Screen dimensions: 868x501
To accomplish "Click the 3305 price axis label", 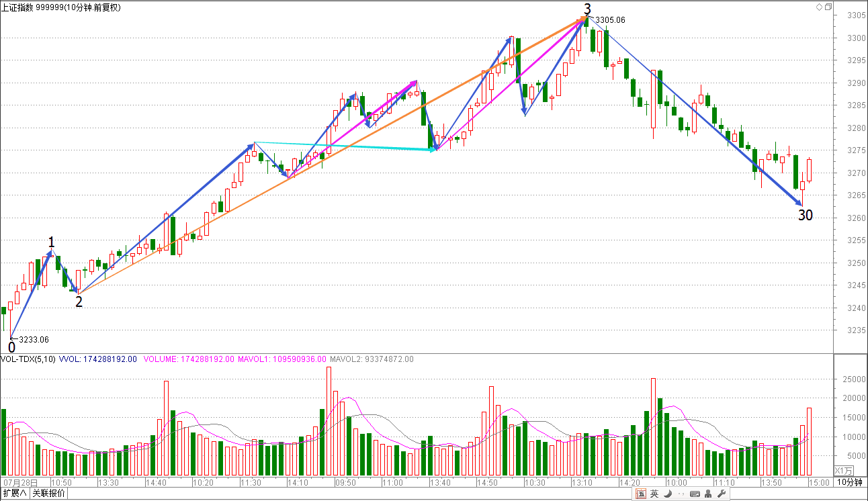I will pyautogui.click(x=857, y=15).
